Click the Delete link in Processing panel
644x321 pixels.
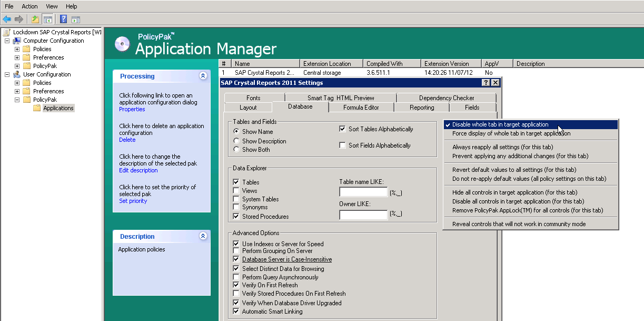pos(127,140)
